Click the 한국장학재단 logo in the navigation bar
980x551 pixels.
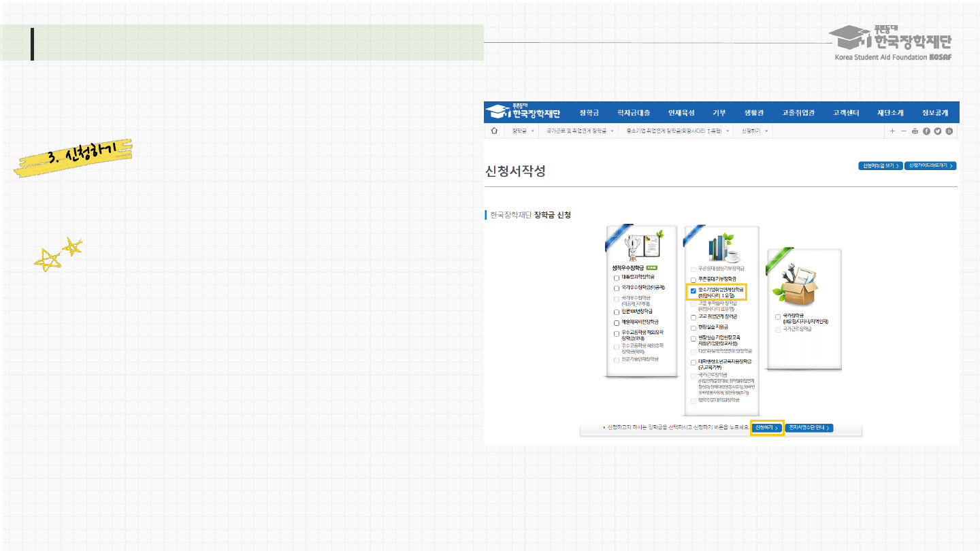[524, 112]
